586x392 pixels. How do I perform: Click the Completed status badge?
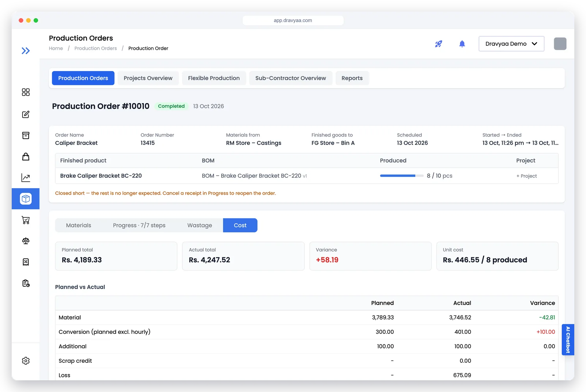click(171, 106)
